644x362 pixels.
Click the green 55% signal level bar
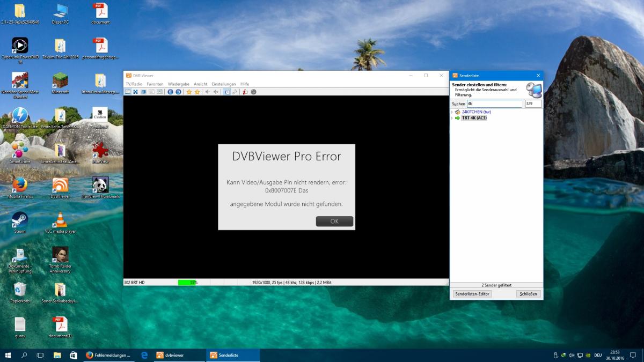pos(188,282)
